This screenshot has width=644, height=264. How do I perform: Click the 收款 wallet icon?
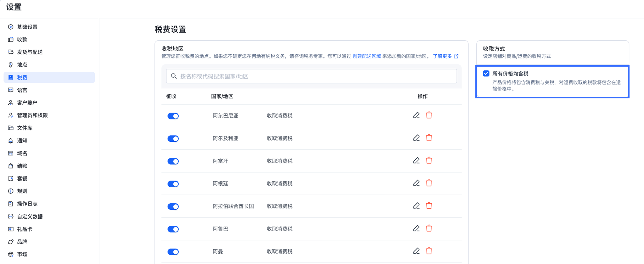pyautogui.click(x=11, y=39)
